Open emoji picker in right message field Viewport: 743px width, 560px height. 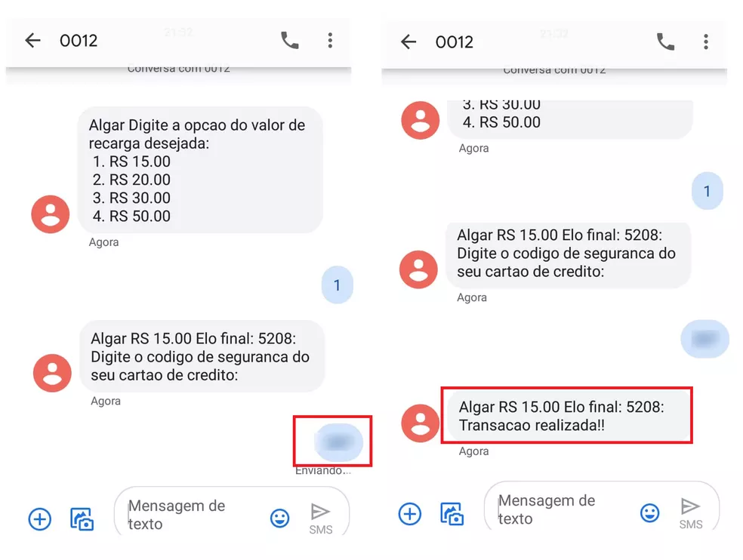click(x=649, y=512)
